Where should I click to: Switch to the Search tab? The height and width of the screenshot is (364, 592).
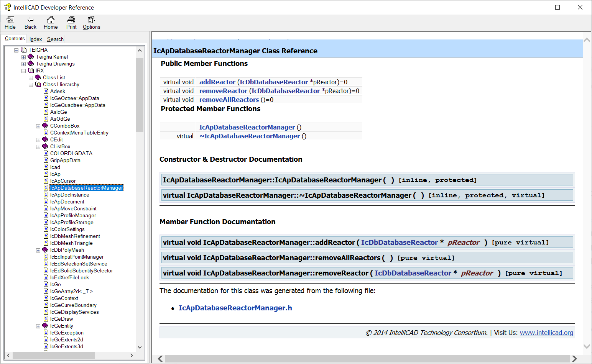coord(55,39)
